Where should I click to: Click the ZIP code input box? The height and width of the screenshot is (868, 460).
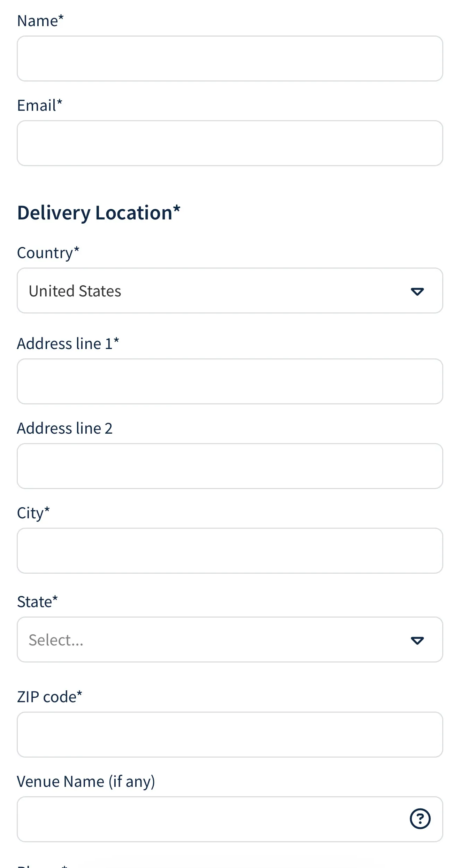[230, 735]
